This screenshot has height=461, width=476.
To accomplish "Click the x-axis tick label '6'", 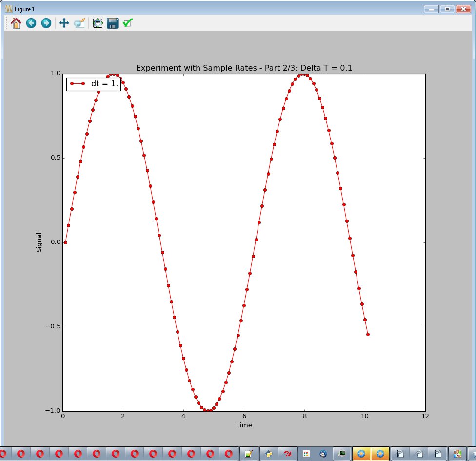I will (244, 416).
